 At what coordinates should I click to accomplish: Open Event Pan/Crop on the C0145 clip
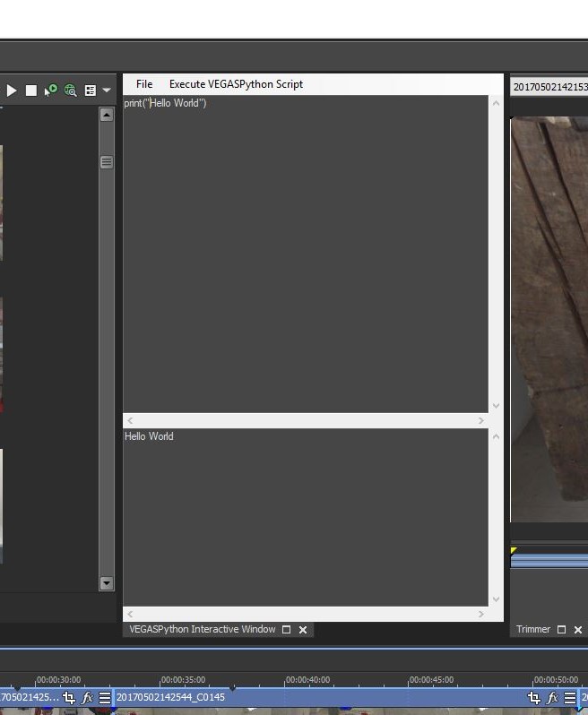tap(534, 697)
